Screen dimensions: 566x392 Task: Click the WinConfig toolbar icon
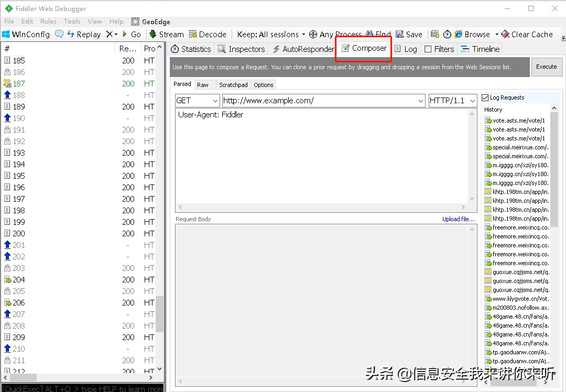(26, 34)
